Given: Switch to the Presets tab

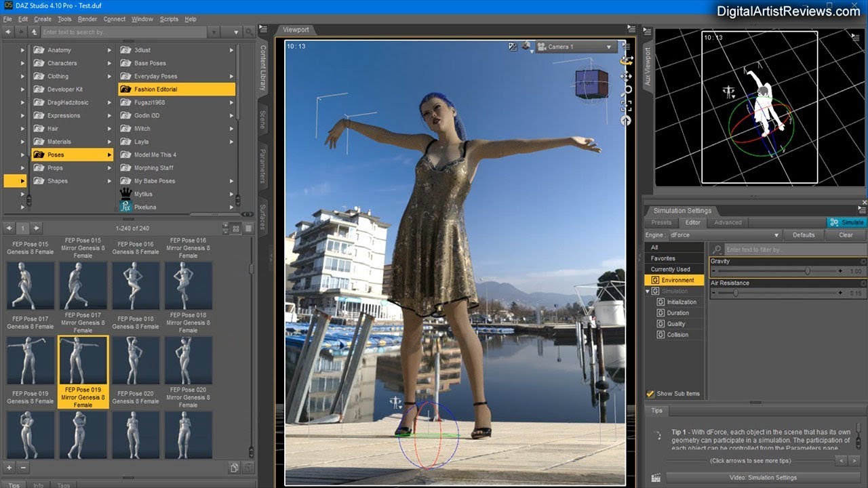Looking at the screenshot, I should click(x=661, y=222).
